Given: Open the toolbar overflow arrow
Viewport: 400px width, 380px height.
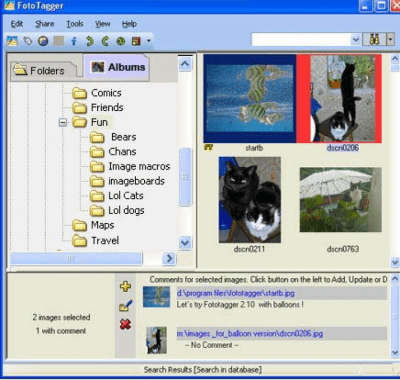Looking at the screenshot, I should coord(148,41).
